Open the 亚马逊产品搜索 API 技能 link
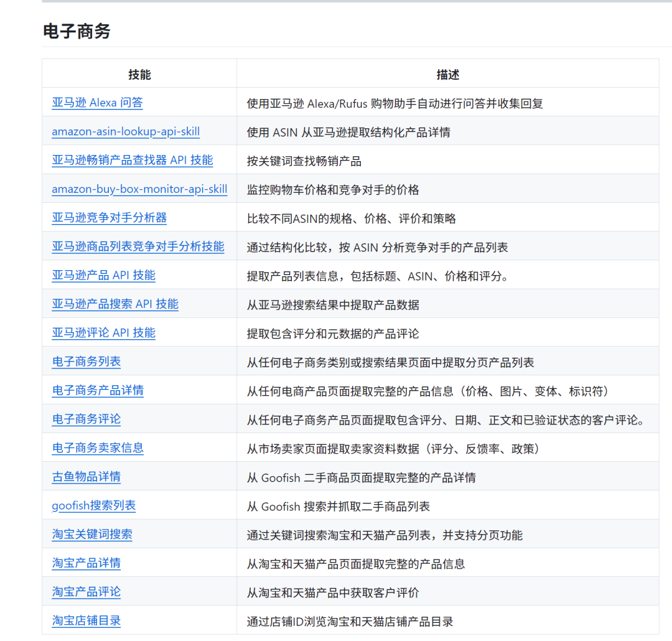This screenshot has width=672, height=641. click(x=115, y=304)
